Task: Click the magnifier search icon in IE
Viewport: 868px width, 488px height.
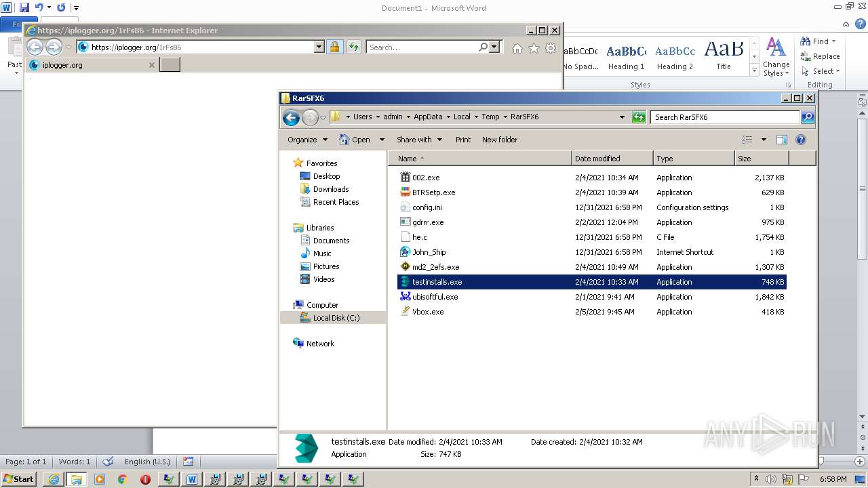Action: click(x=483, y=47)
